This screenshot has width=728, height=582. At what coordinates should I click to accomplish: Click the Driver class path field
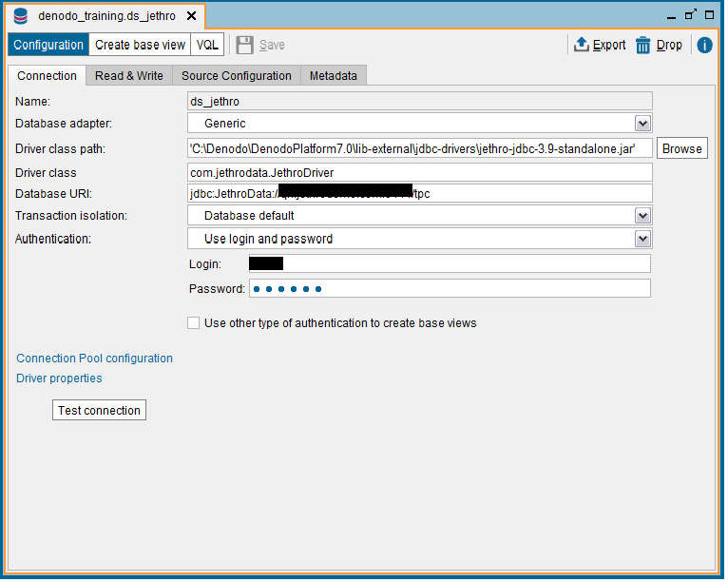pyautogui.click(x=420, y=148)
